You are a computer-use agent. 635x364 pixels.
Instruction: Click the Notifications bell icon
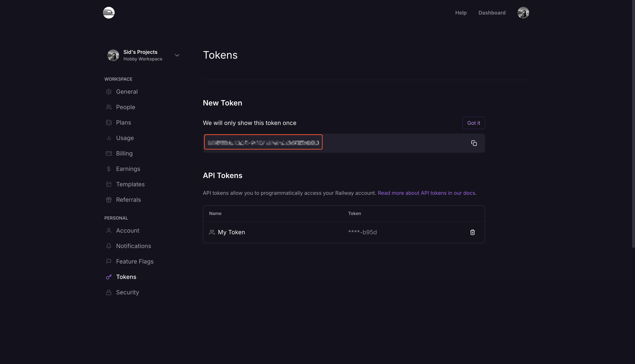[109, 246]
